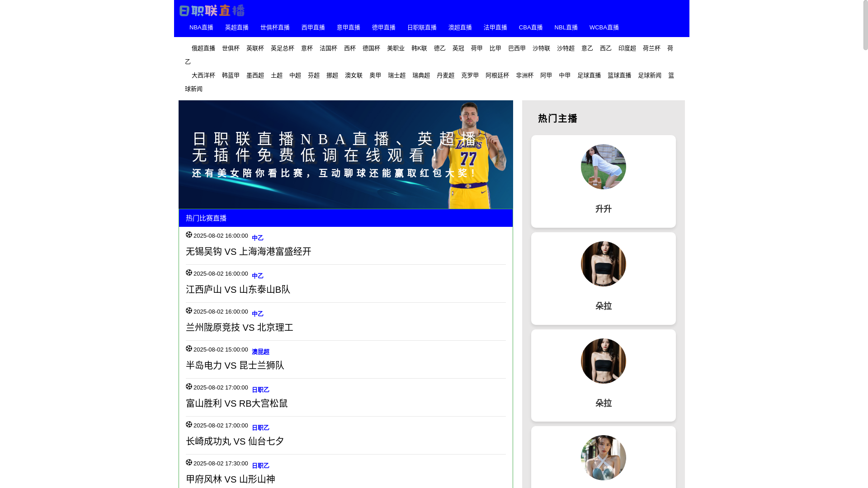Click the 大西洋杯 link

(x=203, y=75)
